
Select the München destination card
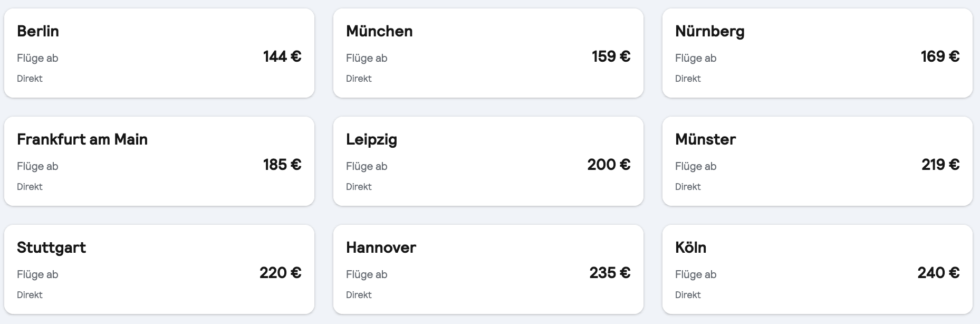[487, 52]
